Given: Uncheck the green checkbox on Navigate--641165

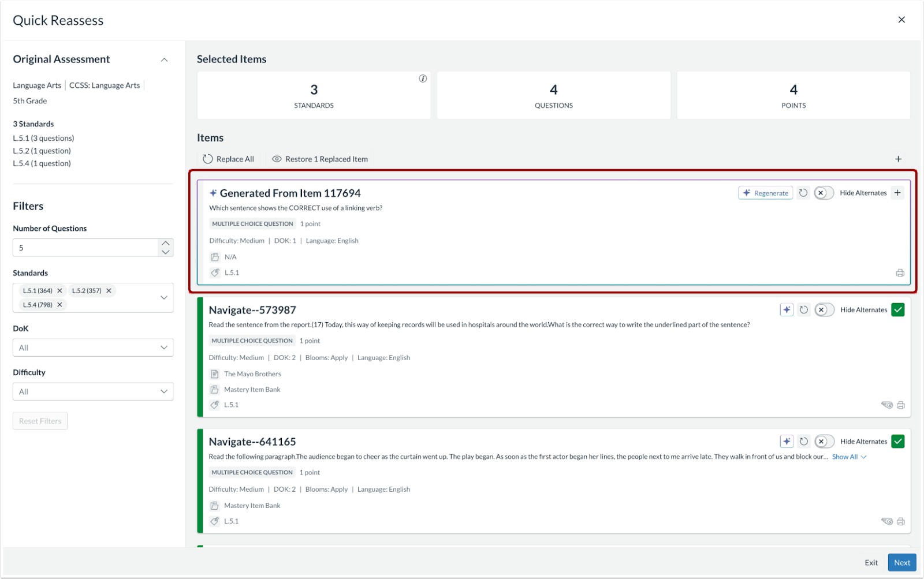Looking at the screenshot, I should tap(898, 442).
